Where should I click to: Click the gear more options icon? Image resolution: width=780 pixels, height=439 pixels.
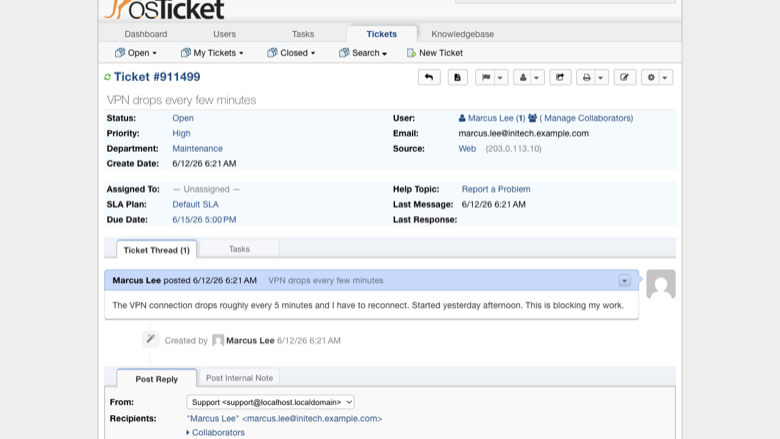click(x=651, y=78)
